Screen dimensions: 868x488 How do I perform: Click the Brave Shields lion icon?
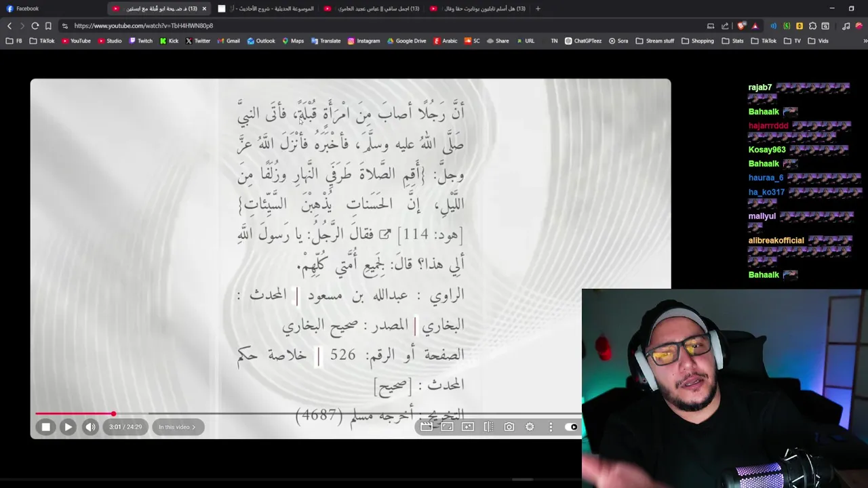742,26
